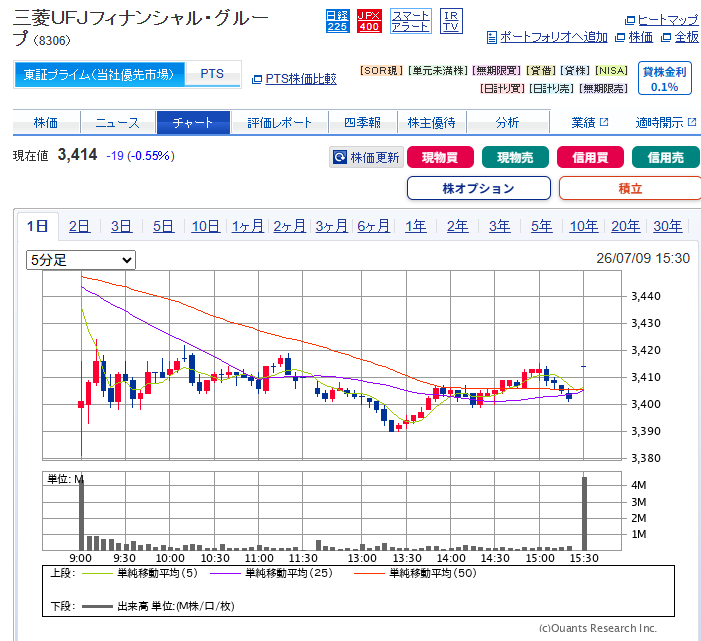Switch to ニュース tab
The width and height of the screenshot is (701, 641).
(118, 122)
